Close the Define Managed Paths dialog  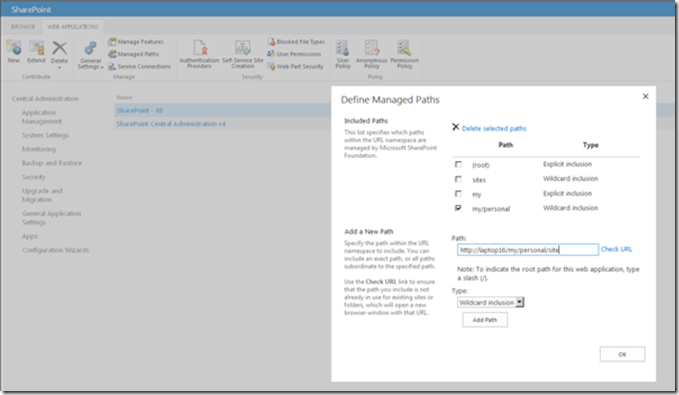[x=646, y=96]
